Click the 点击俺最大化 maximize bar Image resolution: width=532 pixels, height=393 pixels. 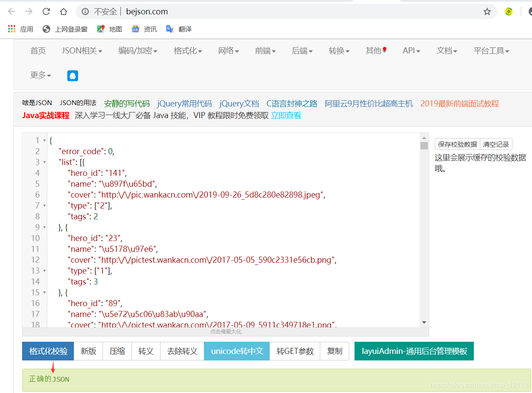(x=226, y=332)
